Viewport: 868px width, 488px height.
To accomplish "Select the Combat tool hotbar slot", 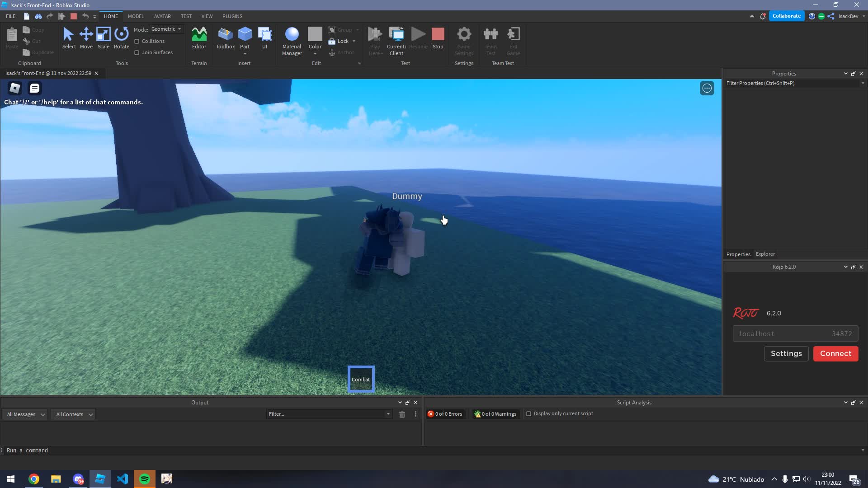I will (x=361, y=379).
